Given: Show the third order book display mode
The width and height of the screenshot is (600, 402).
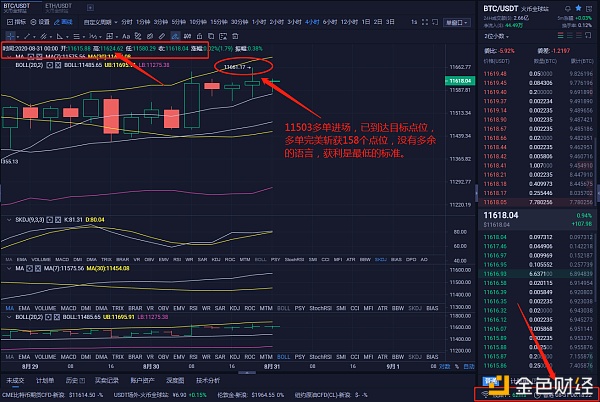Looking at the screenshot, I should click(x=579, y=36).
